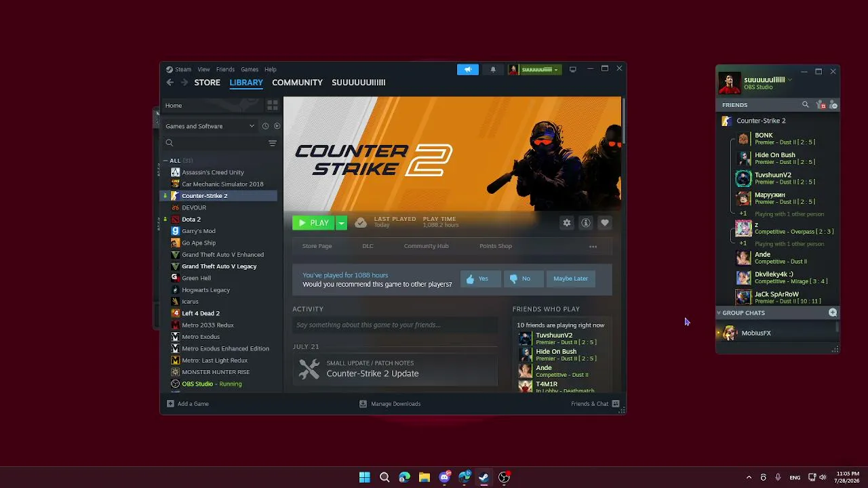Viewport: 868px width, 488px height.
Task: Open OBS Studio from the taskbar
Action: 504,477
